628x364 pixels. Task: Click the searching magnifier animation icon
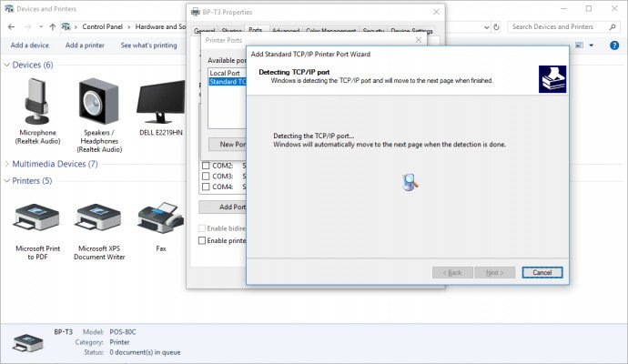pos(410,182)
